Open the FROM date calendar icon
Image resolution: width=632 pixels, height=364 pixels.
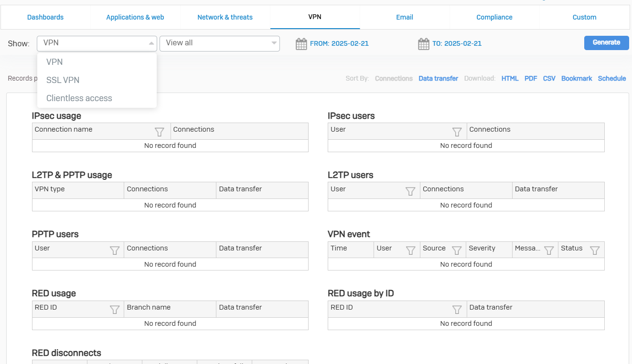(x=301, y=44)
